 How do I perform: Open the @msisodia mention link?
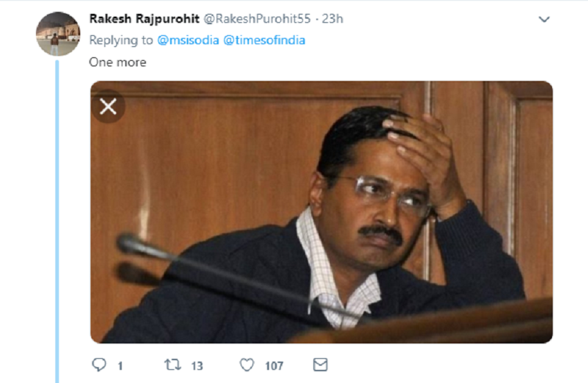(187, 40)
